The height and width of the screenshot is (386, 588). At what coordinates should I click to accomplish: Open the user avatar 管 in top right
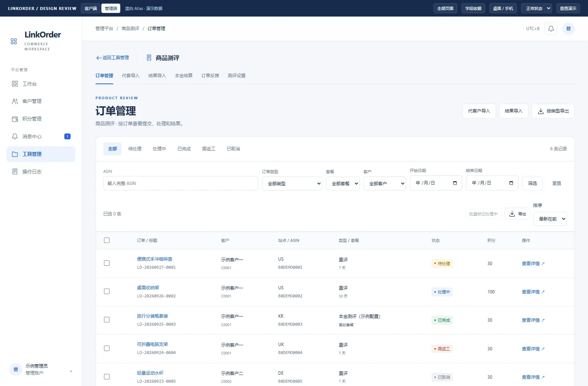point(569,29)
